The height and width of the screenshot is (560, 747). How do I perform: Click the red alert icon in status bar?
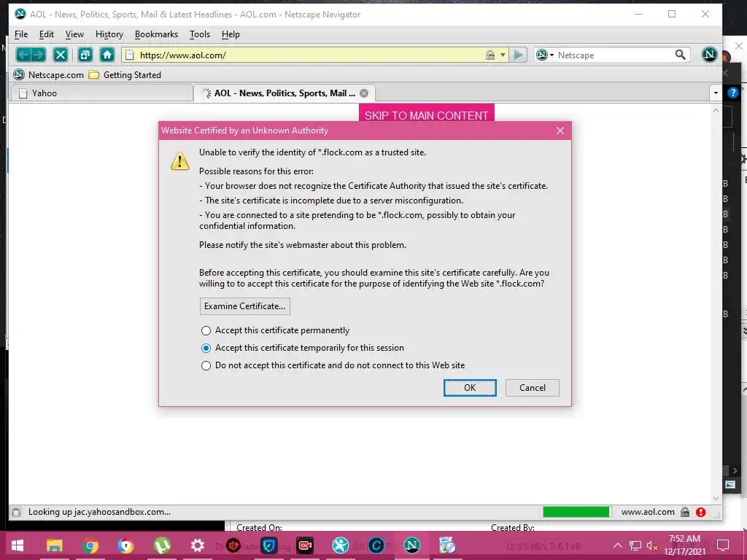click(700, 512)
